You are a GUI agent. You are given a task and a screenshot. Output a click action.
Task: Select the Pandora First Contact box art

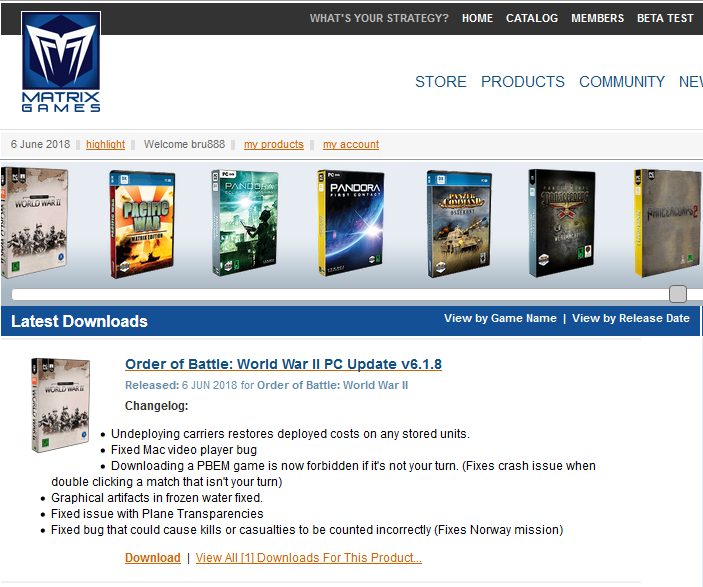[x=350, y=223]
